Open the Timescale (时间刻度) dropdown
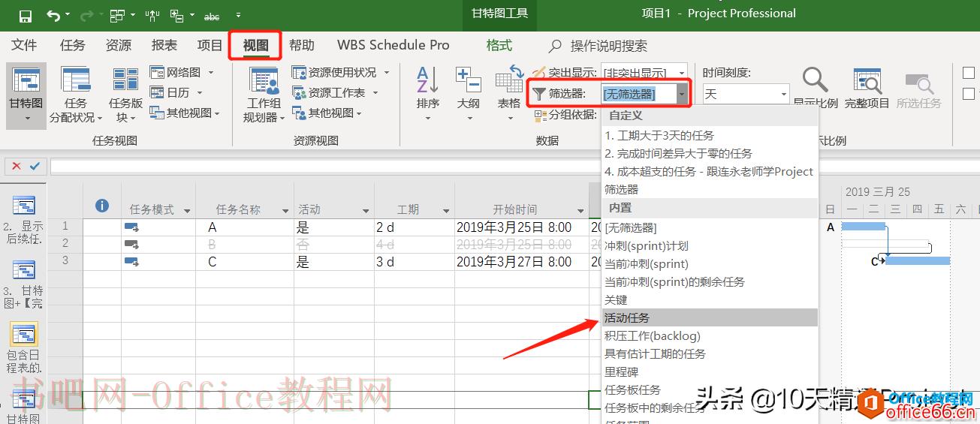The height and width of the screenshot is (424, 980). [783, 94]
